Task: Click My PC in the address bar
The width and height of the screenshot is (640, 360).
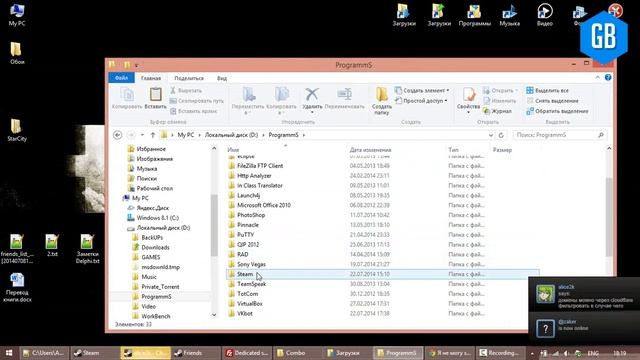Action: click(x=186, y=135)
